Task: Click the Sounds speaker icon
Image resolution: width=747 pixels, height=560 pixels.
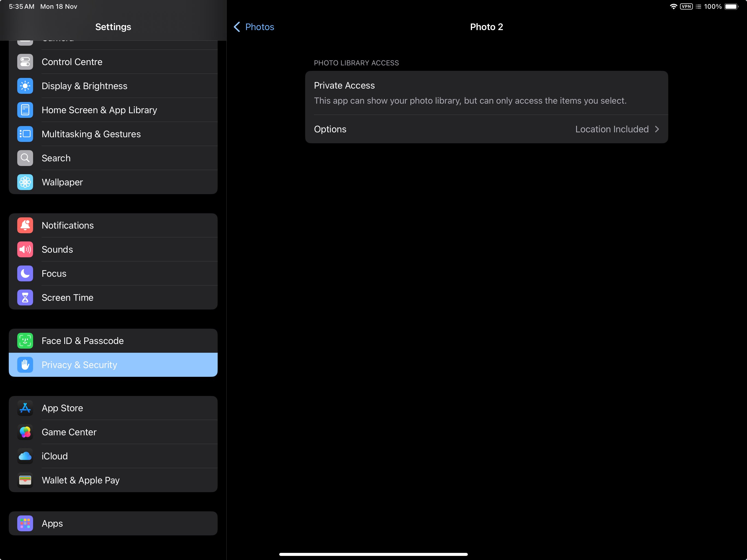Action: point(25,249)
